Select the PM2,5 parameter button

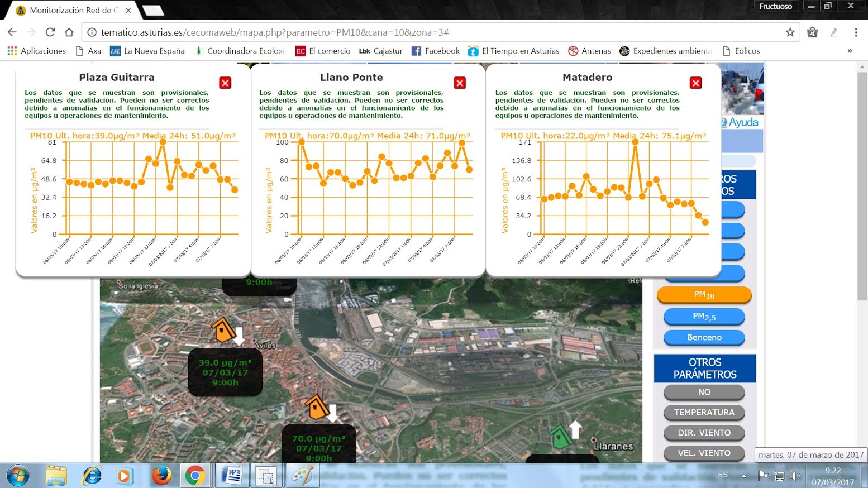(704, 317)
